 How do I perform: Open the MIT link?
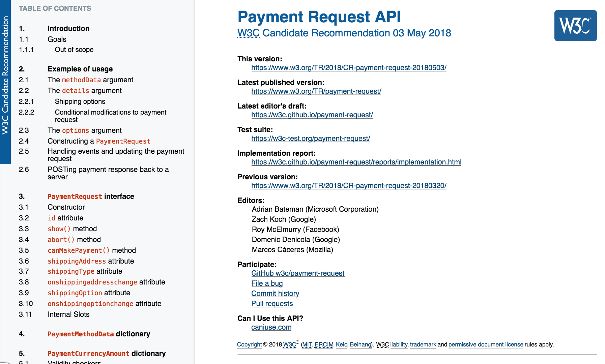307,344
